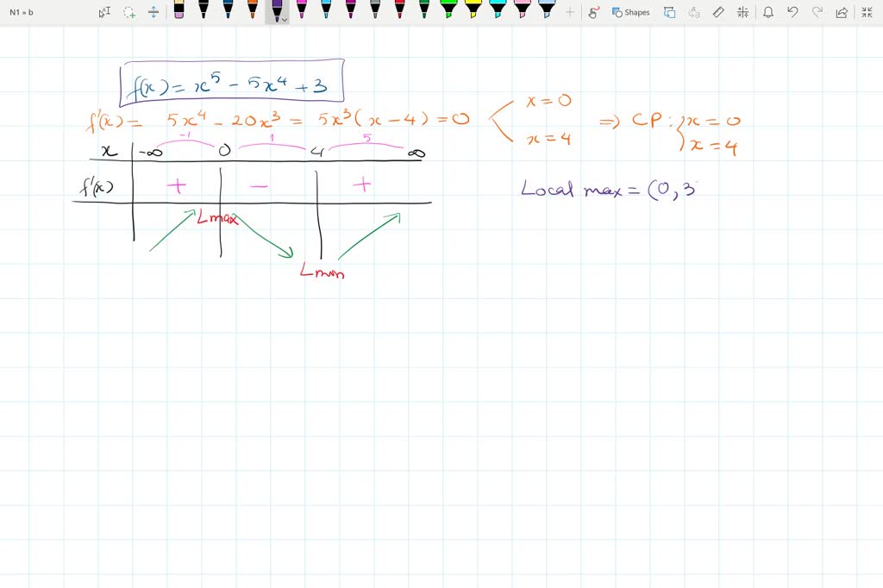Pick the black pen
The width and height of the screenshot is (883, 588).
[x=203, y=10]
